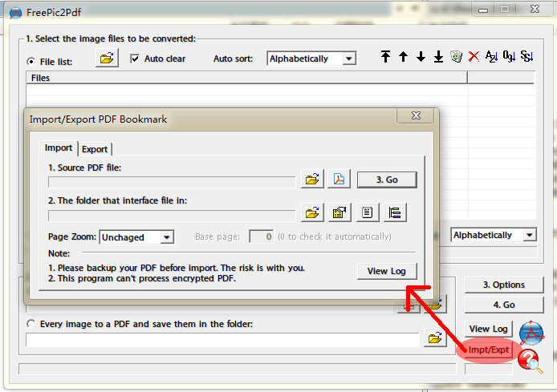This screenshot has width=557, height=392.
Task: Move selected file to bottom of list
Action: pyautogui.click(x=439, y=56)
